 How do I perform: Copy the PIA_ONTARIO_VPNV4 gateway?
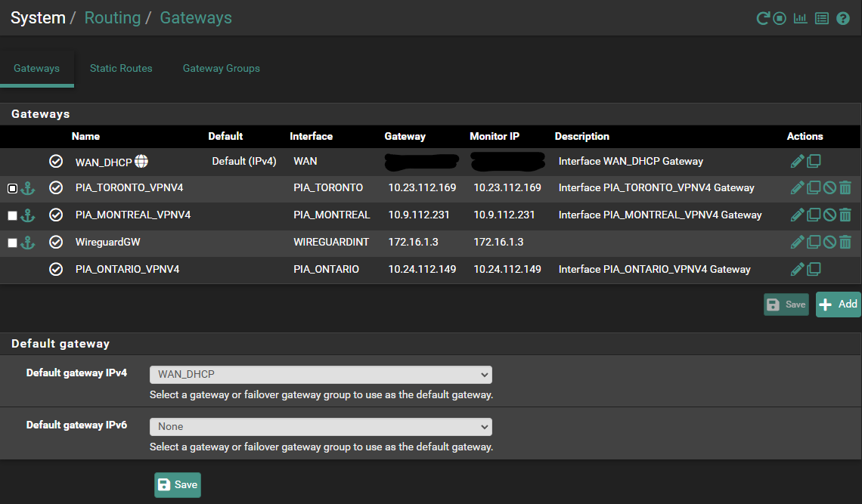[814, 269]
